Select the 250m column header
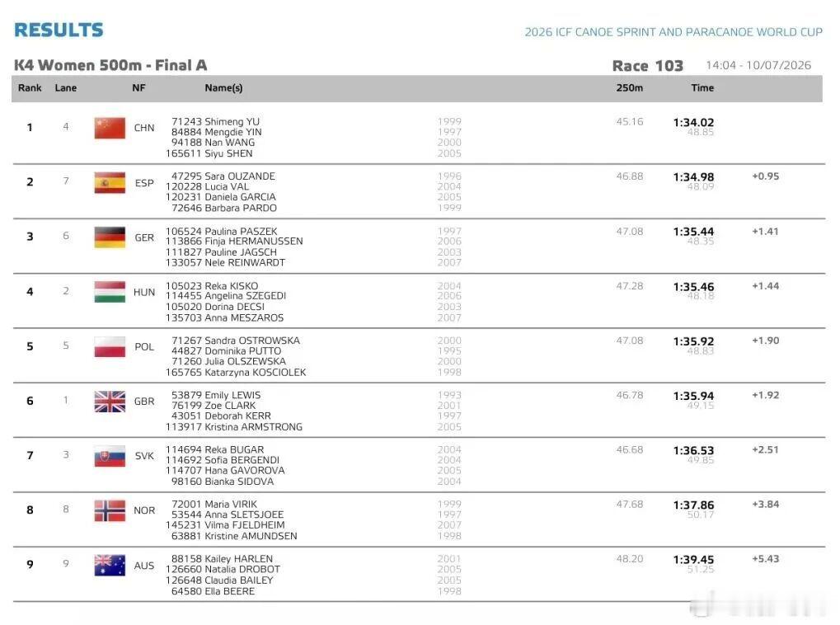This screenshot has width=840, height=625. (x=630, y=88)
